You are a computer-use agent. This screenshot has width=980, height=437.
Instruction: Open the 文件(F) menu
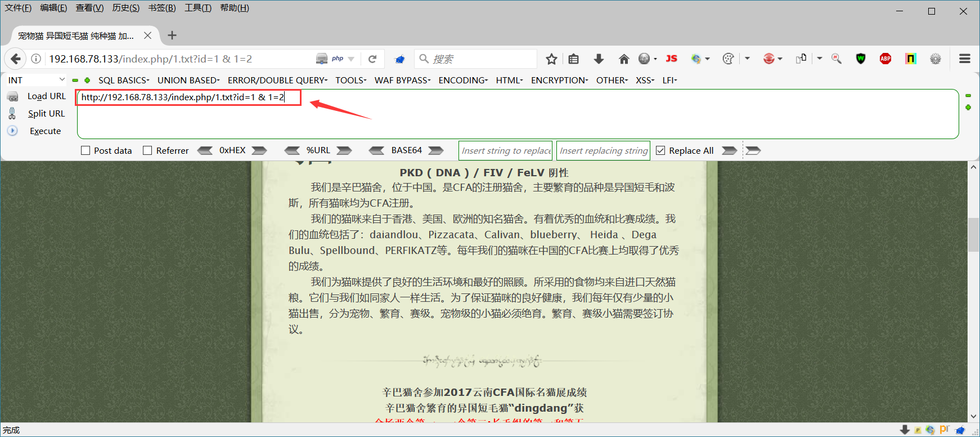pos(19,8)
